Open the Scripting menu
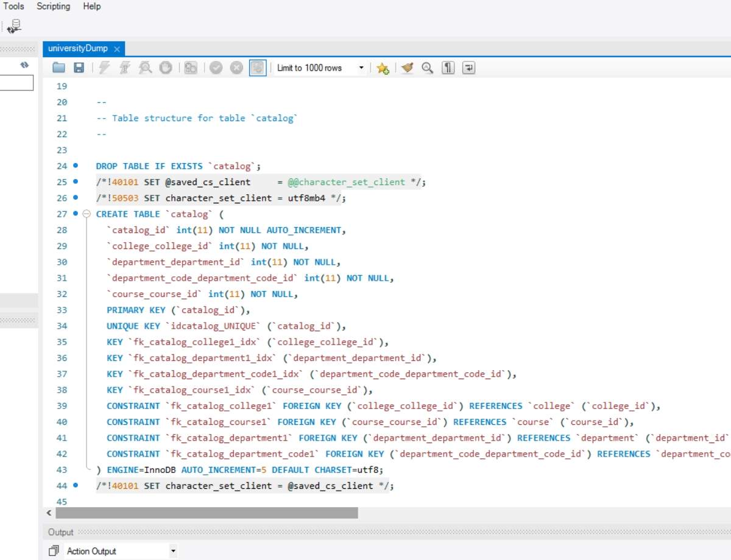The image size is (731, 560). point(53,6)
